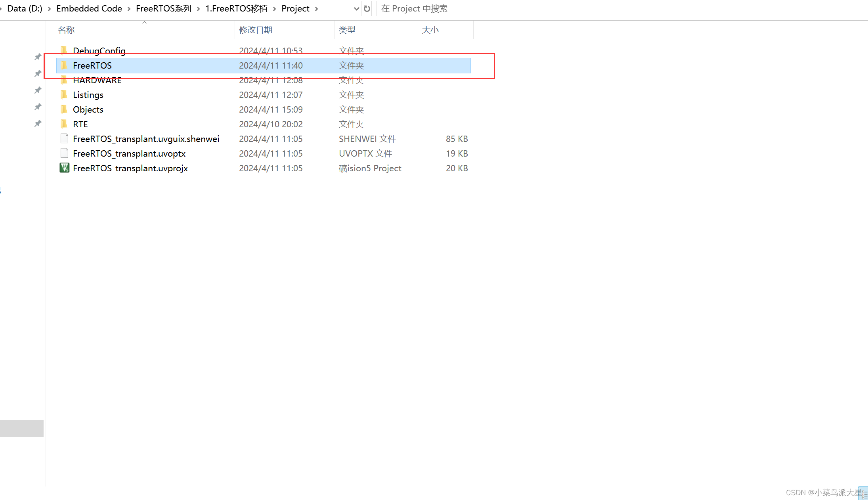Screen dimensions: 868x500
Task: Click the 19 KB size cell
Action: point(457,153)
